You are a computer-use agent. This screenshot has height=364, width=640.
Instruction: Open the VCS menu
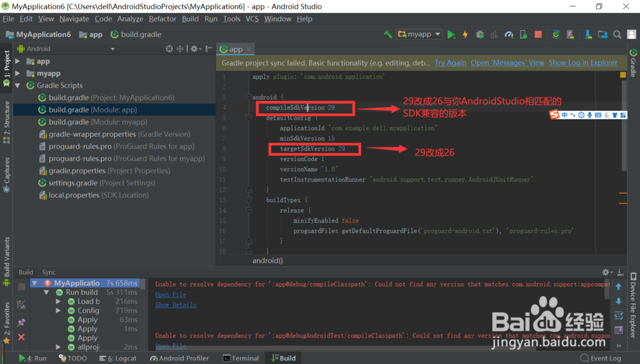pos(252,19)
